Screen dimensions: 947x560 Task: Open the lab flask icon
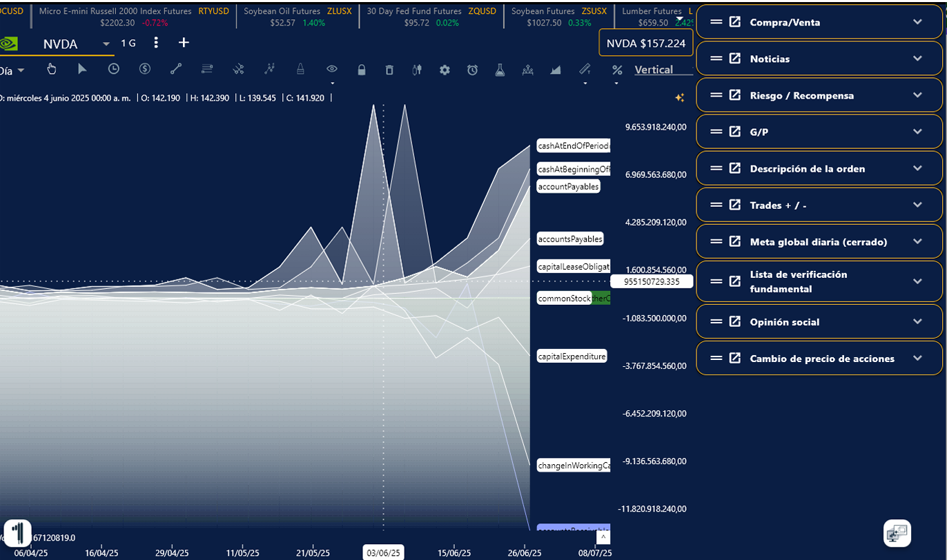click(500, 70)
